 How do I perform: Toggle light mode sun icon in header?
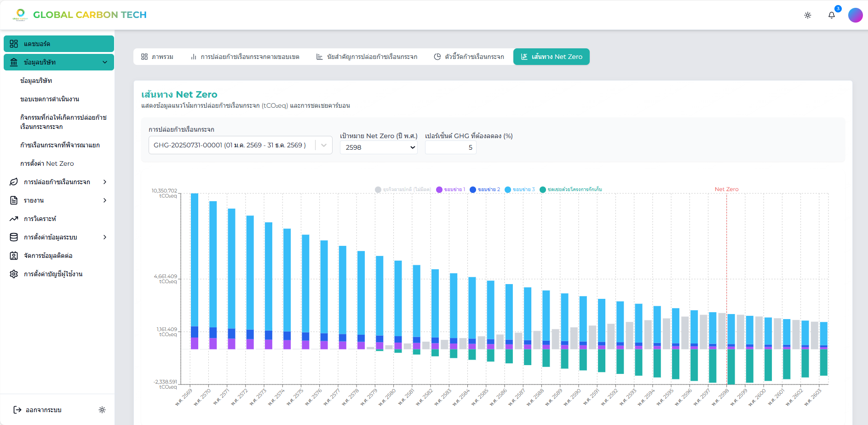807,15
